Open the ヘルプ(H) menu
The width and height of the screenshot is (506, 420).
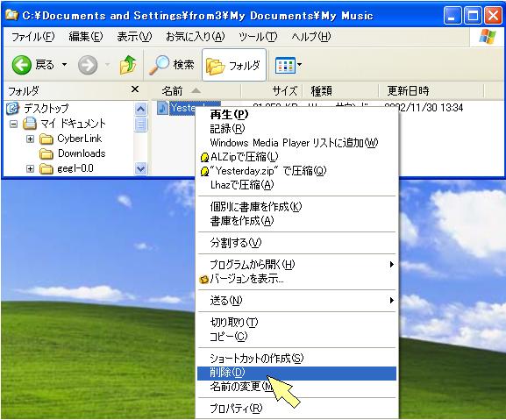311,37
